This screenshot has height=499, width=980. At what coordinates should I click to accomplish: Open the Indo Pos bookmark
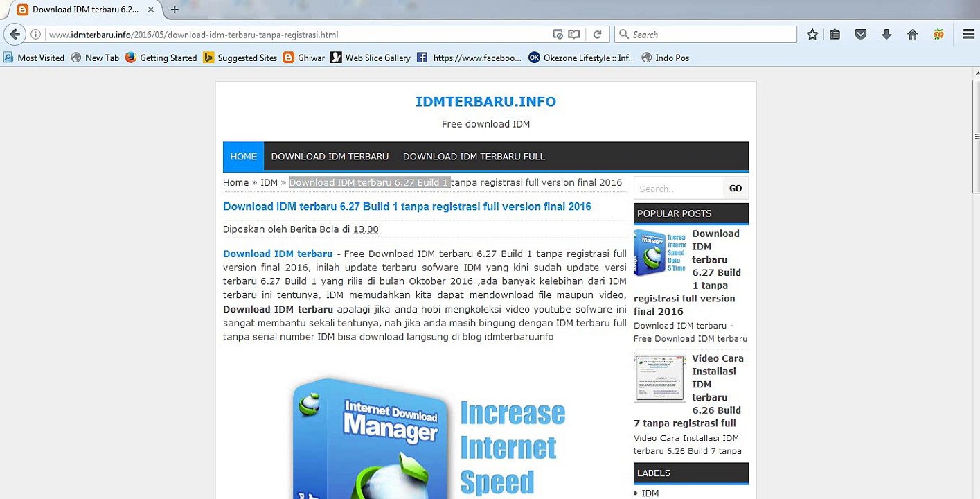[666, 58]
